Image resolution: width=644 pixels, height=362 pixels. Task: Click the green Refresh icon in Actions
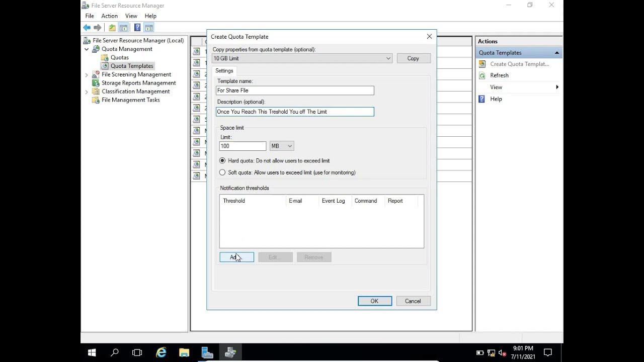point(482,75)
